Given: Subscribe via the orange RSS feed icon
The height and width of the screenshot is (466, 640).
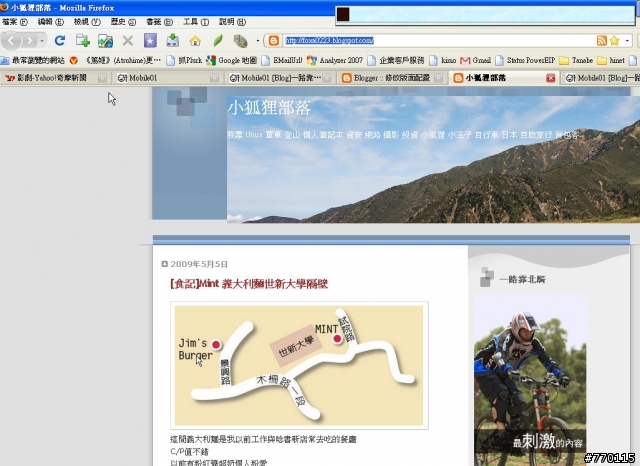Looking at the screenshot, I should 602,40.
